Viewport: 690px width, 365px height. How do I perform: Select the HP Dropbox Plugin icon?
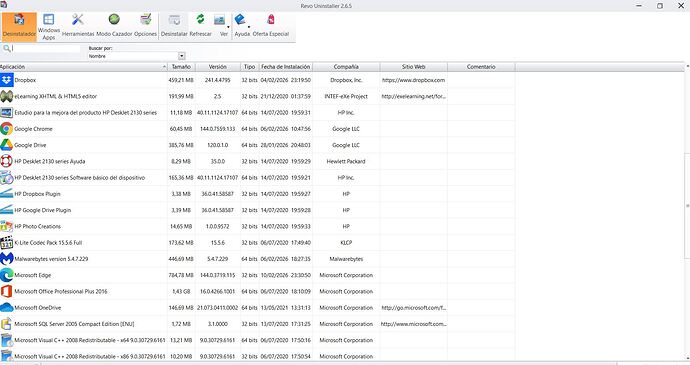[7, 194]
